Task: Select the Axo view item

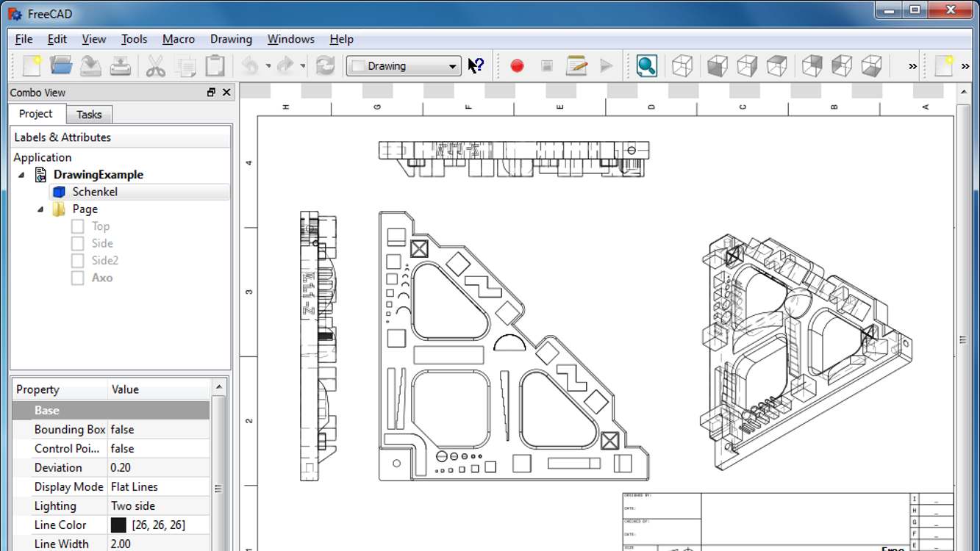Action: pyautogui.click(x=103, y=278)
